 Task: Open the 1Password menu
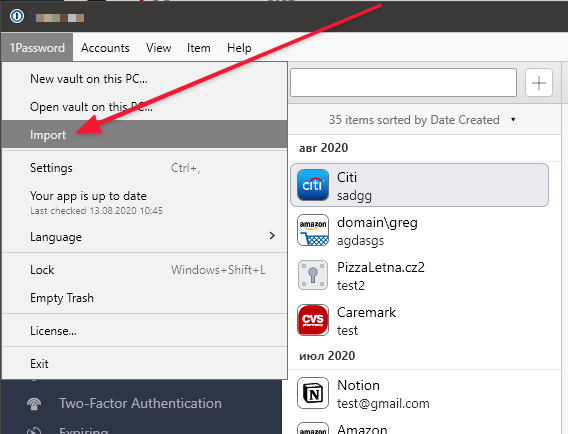click(x=37, y=47)
